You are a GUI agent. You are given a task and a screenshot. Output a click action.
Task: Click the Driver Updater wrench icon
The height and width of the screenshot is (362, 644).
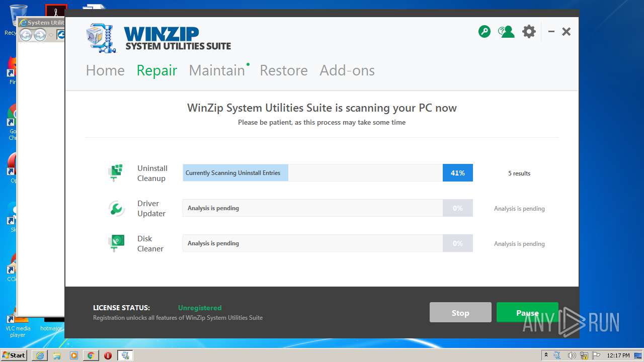(116, 208)
